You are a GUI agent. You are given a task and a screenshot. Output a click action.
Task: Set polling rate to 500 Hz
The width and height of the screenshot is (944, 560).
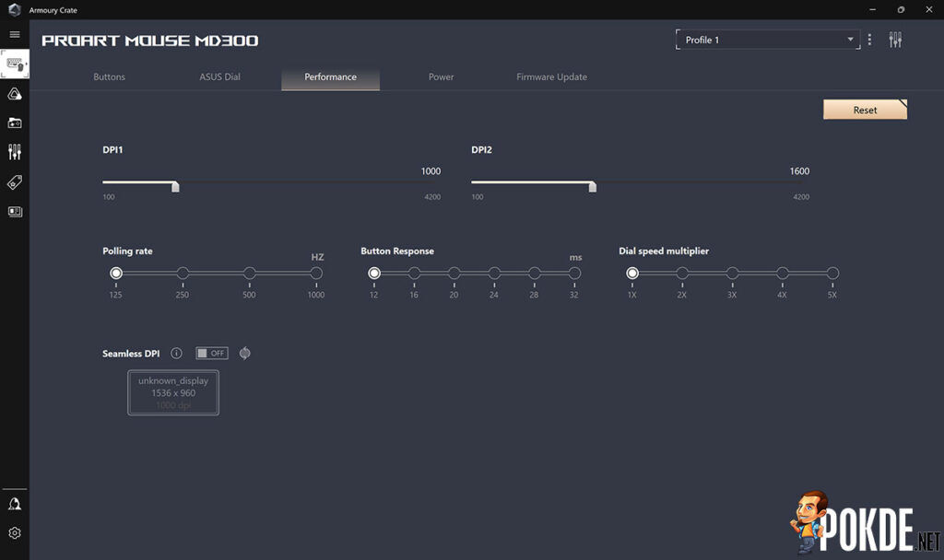pos(249,273)
